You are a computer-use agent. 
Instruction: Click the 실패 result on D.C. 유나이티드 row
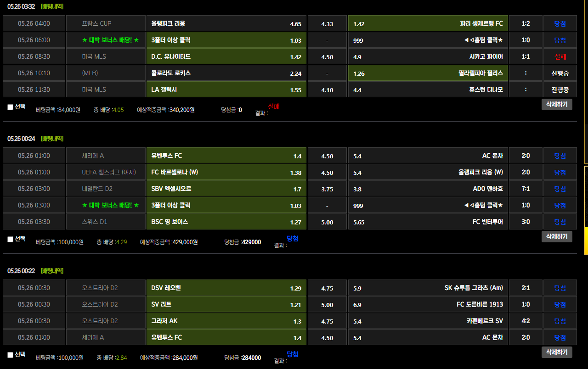[560, 56]
